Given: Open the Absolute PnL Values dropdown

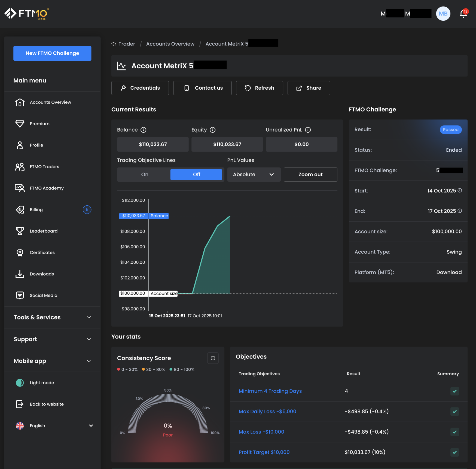Looking at the screenshot, I should 254,174.
